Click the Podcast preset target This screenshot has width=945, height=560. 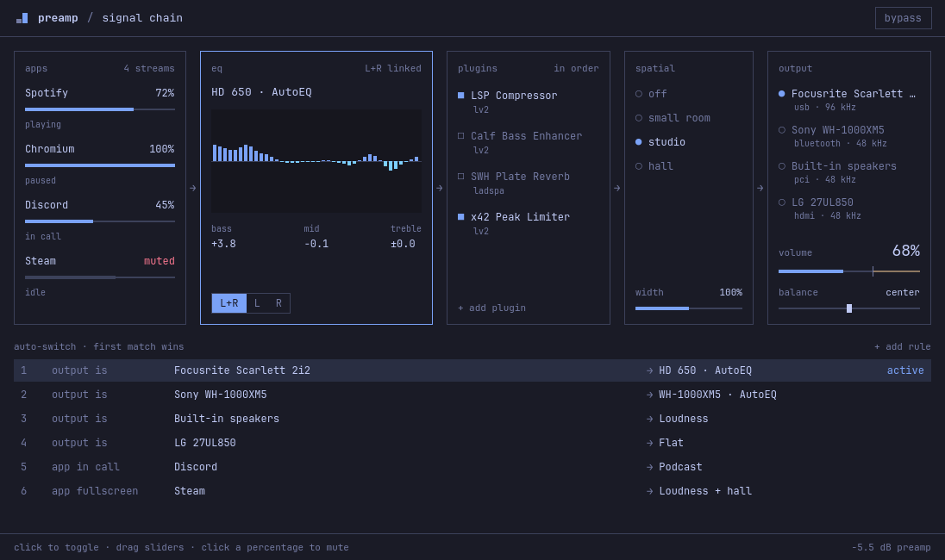680,467
